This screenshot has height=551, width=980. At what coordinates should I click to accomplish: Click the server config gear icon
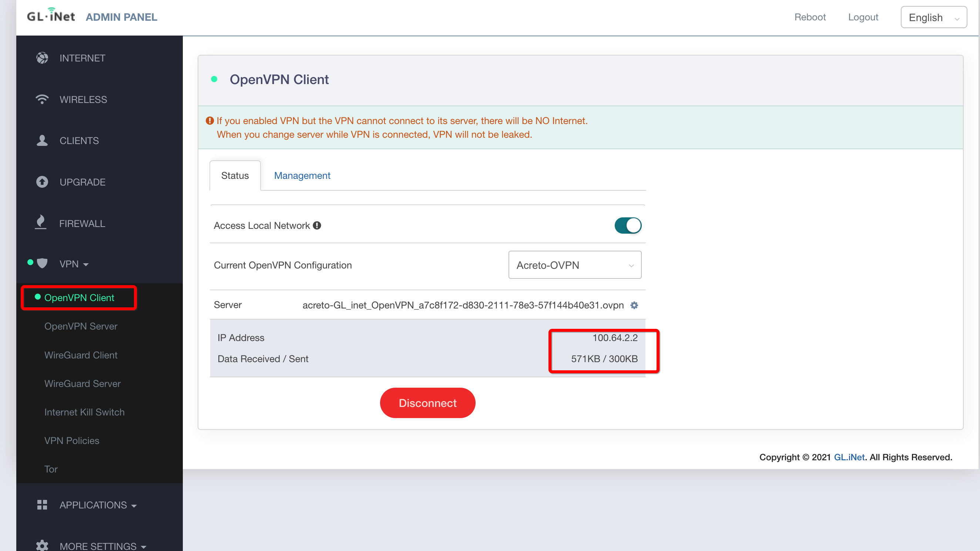tap(634, 305)
